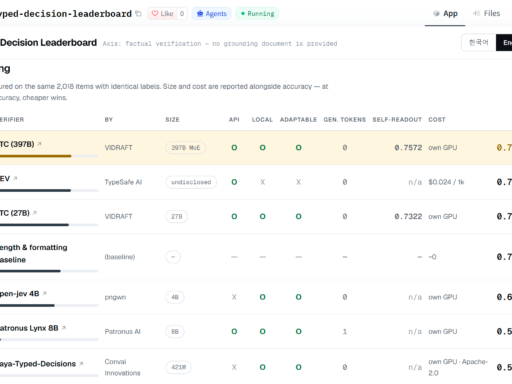Click the COST column header
The height and width of the screenshot is (384, 512).
437,120
